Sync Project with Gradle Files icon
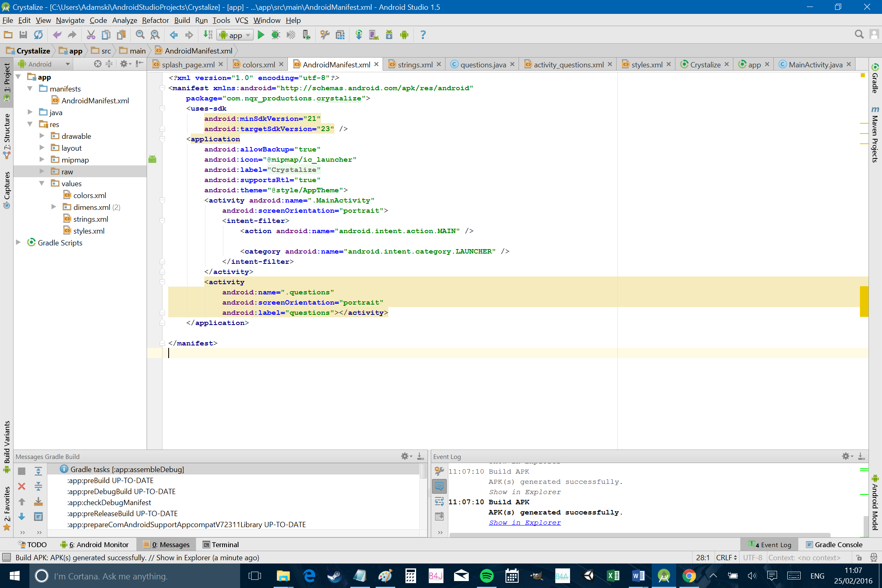The image size is (882, 588). [x=359, y=35]
